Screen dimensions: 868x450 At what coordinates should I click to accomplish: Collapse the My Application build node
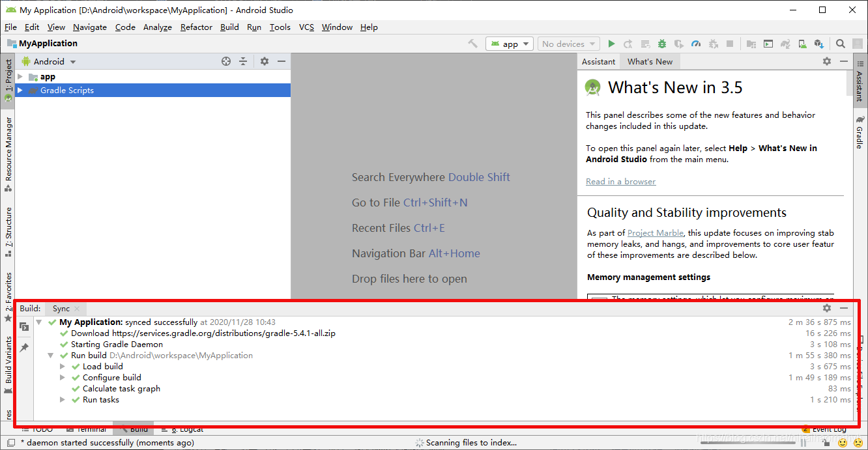(x=39, y=322)
